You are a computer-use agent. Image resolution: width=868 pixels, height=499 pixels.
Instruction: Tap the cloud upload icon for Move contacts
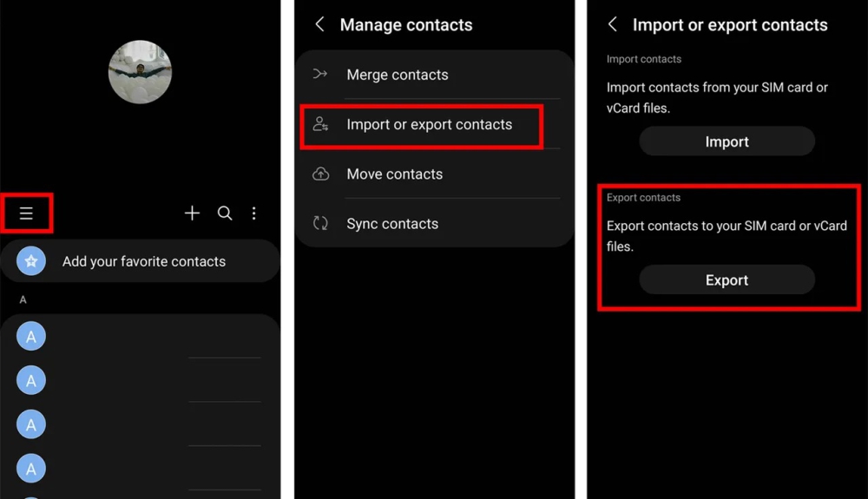(x=320, y=174)
